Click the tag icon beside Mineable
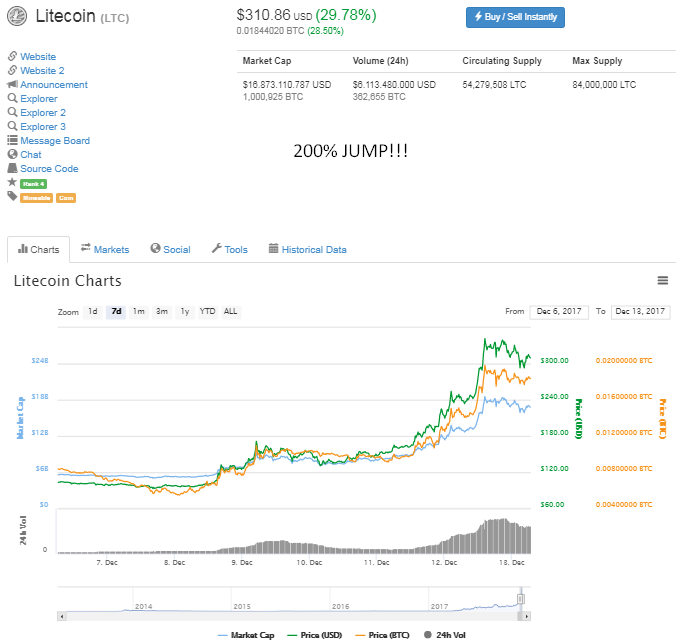679x640 pixels. (12, 197)
